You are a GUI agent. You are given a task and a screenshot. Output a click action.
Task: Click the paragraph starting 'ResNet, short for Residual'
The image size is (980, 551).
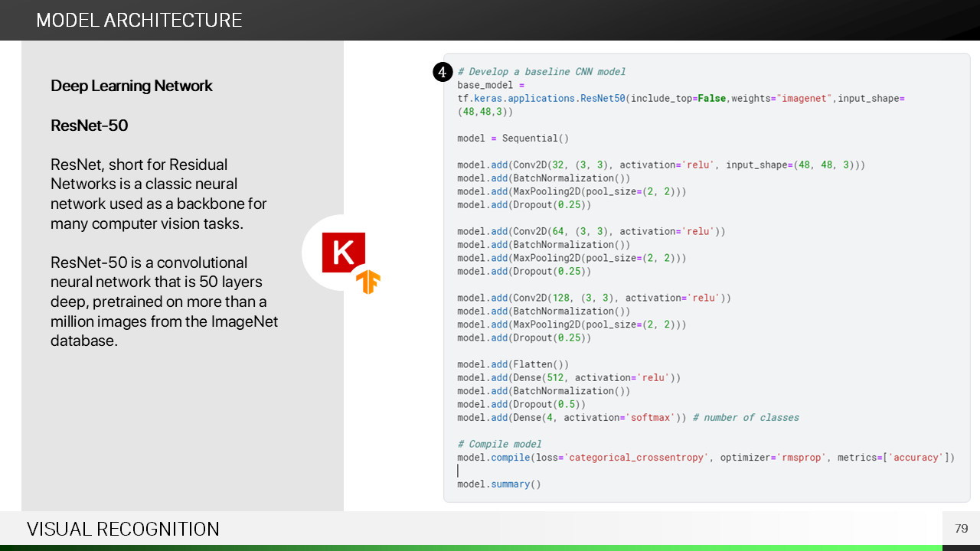[x=158, y=194]
